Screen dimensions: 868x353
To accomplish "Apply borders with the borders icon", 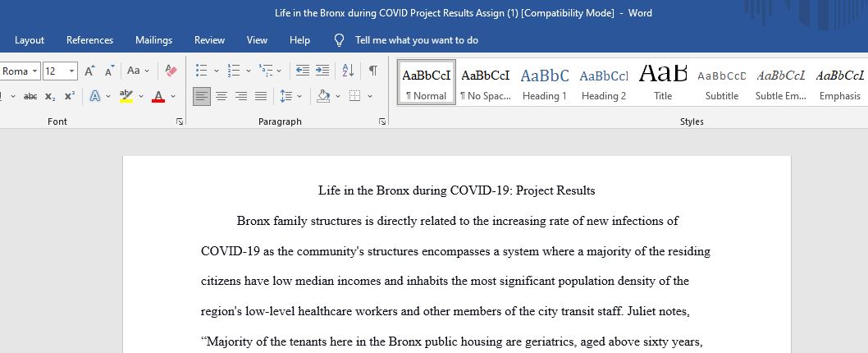I will [355, 96].
